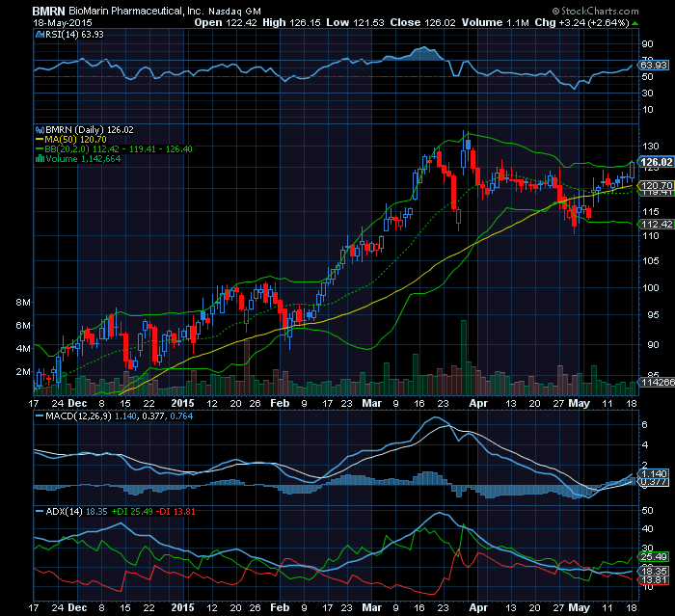This screenshot has height=616, width=675.
Task: Click the 2015 label on price chart axis
Action: tap(182, 403)
